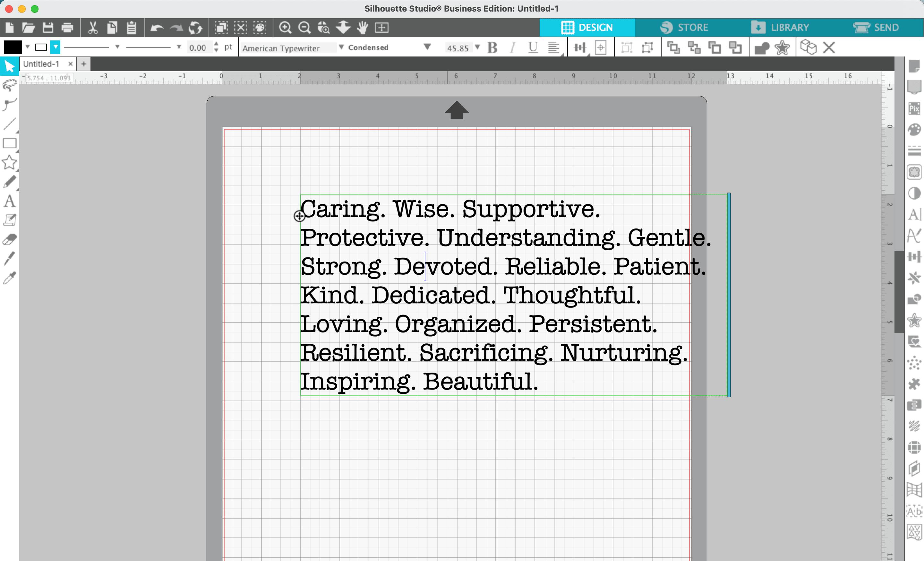Select the Text tool
This screenshot has width=924, height=561.
pyautogui.click(x=9, y=202)
